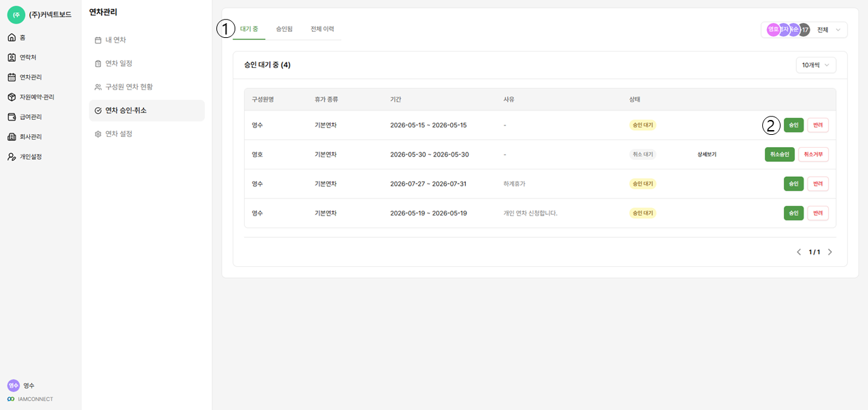The image size is (868, 410).
Task: Click the 내 연차 calendar icon
Action: 98,40
